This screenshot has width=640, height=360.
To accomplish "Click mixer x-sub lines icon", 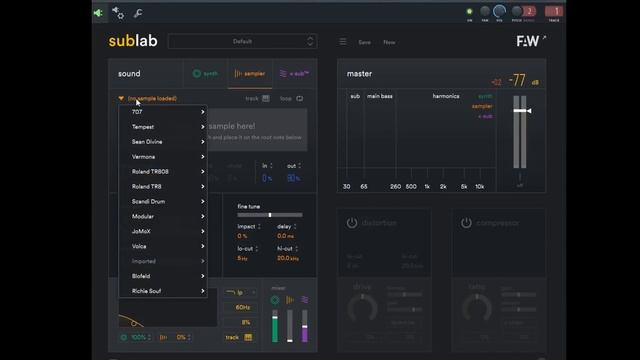I will pos(304,300).
